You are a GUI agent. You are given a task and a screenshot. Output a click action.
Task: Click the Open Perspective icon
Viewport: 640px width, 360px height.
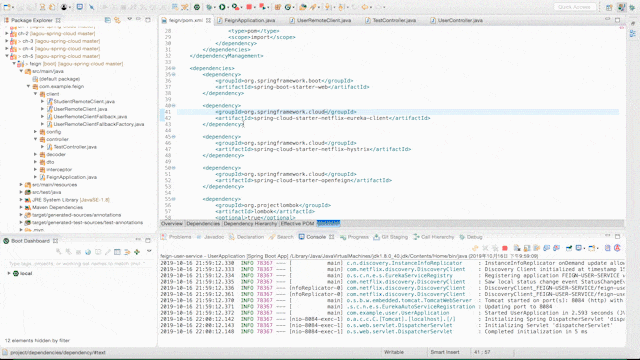[x=609, y=7]
